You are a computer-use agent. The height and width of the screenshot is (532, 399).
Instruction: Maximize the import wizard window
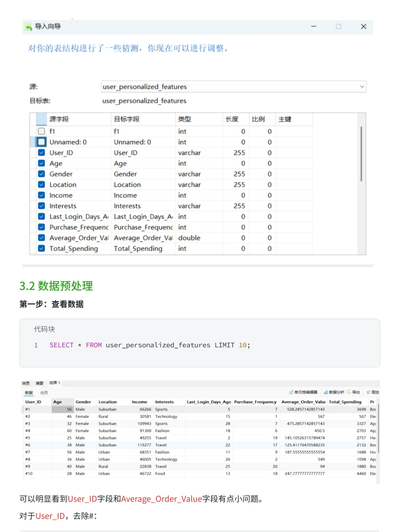(x=338, y=27)
